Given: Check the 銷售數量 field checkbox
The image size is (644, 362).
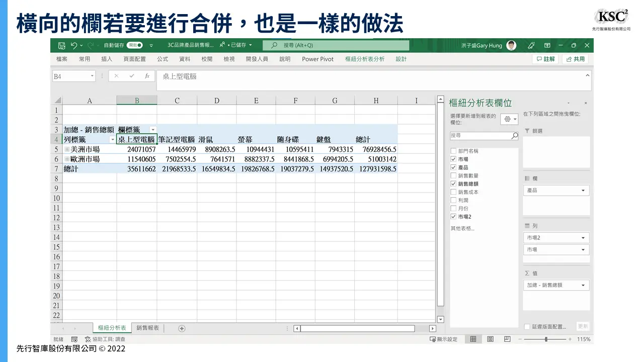Looking at the screenshot, I should pyautogui.click(x=454, y=175).
